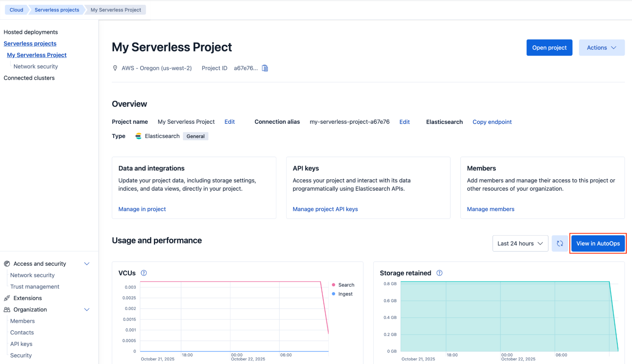The image size is (632, 364).
Task: Click the Open project button
Action: [x=549, y=48]
